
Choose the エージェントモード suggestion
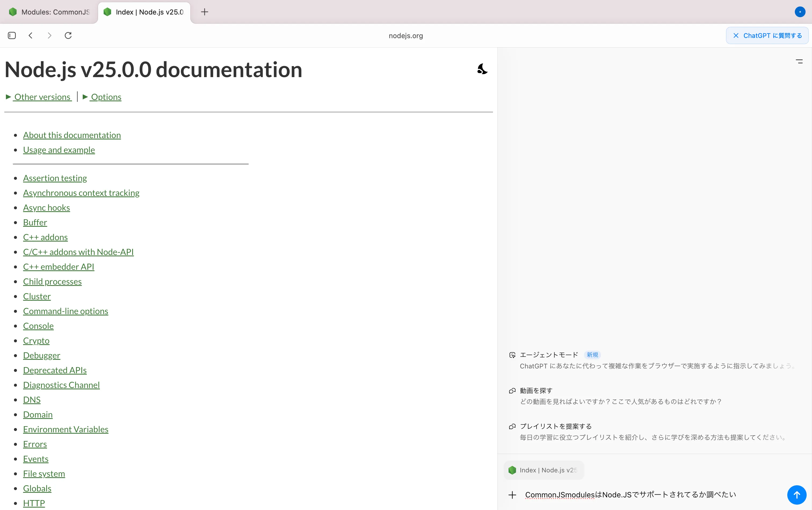coord(549,355)
